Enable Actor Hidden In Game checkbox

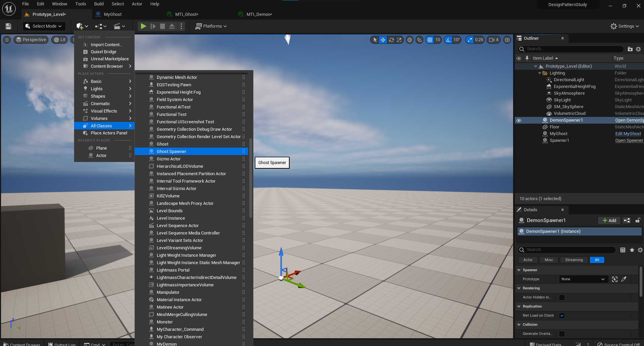coord(562,297)
